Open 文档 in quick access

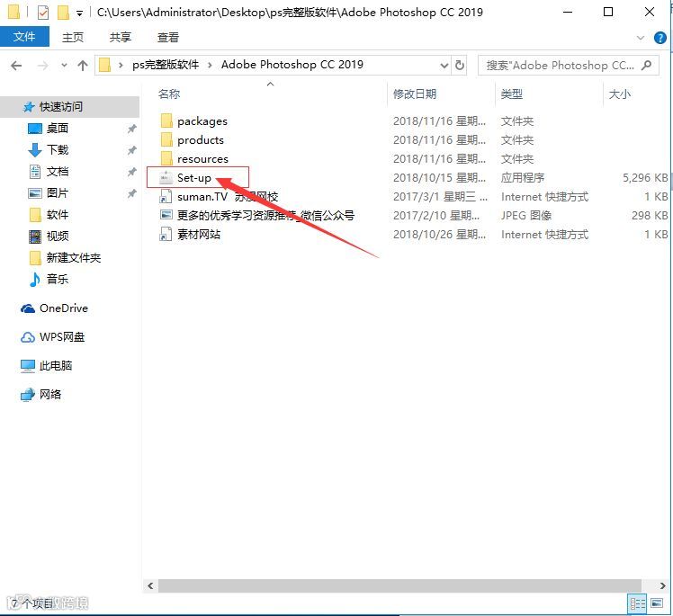click(58, 172)
